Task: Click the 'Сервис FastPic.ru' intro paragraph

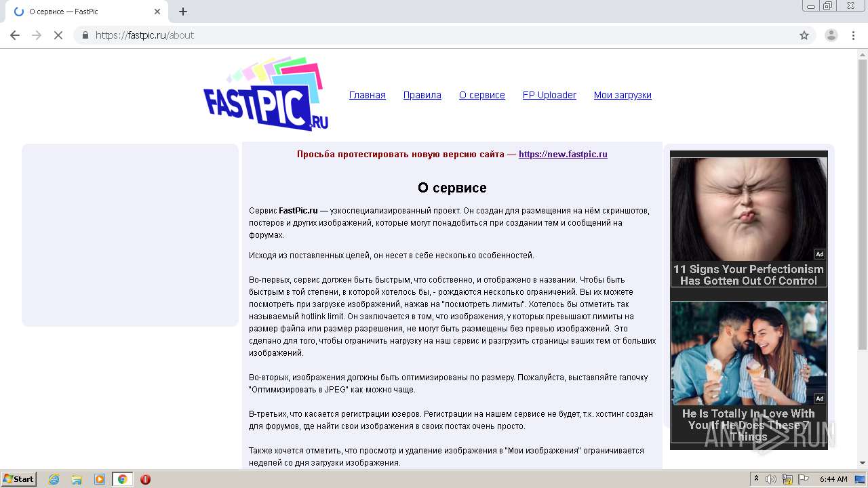Action: (450, 223)
